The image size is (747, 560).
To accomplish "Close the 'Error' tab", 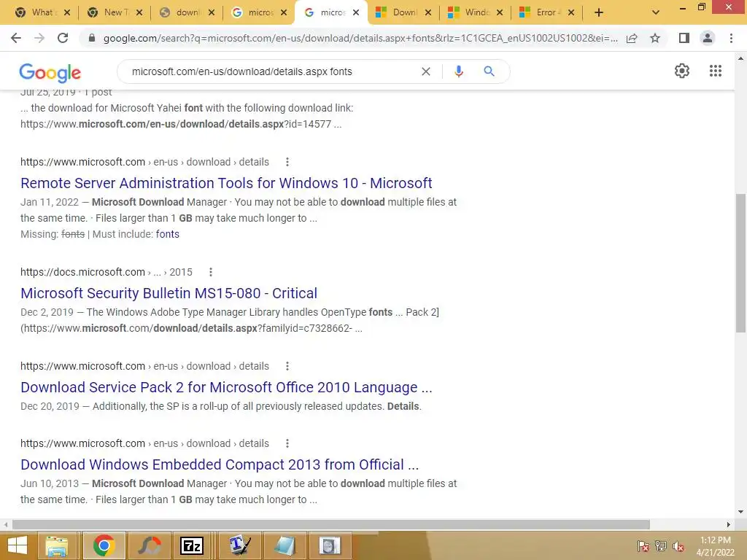I will click(x=571, y=12).
